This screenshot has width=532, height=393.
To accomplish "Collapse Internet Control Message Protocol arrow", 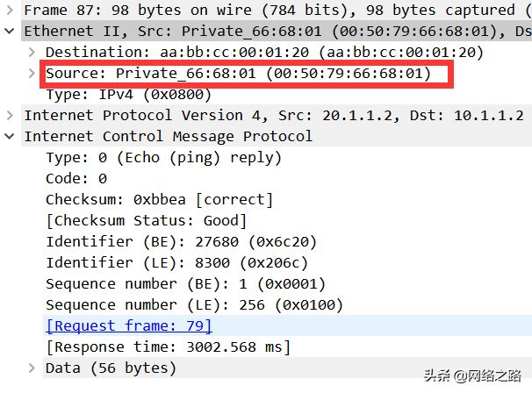I will (x=10, y=136).
